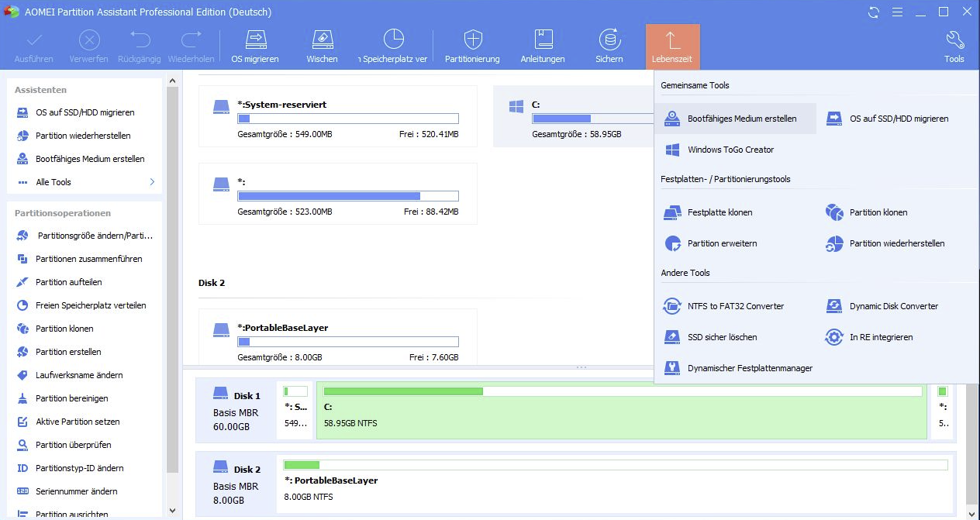The image size is (980, 520).
Task: Click the sidebar scroll down arrow
Action: [x=173, y=511]
